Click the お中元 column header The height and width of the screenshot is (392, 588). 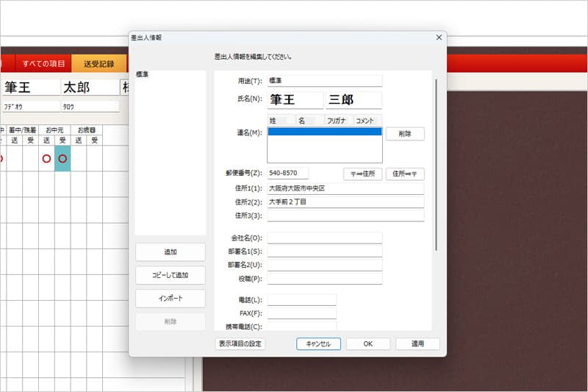click(x=54, y=130)
